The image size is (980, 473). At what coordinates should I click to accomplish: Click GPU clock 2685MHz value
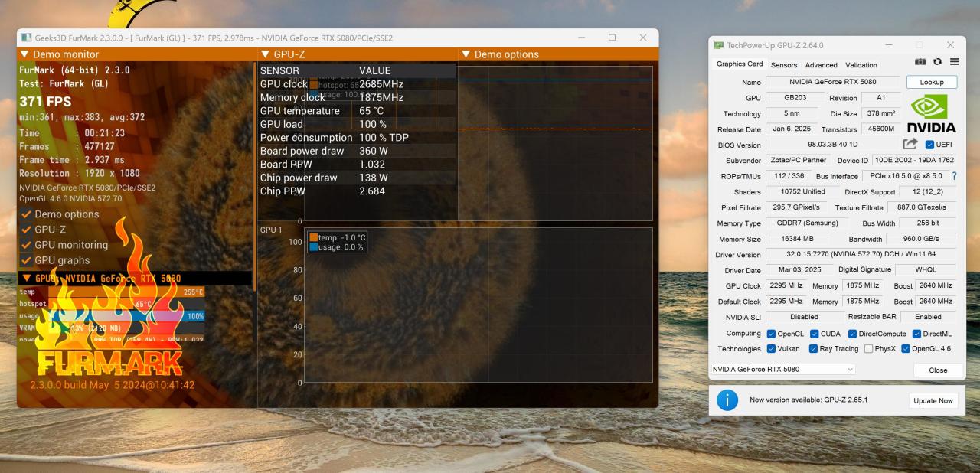tap(381, 84)
